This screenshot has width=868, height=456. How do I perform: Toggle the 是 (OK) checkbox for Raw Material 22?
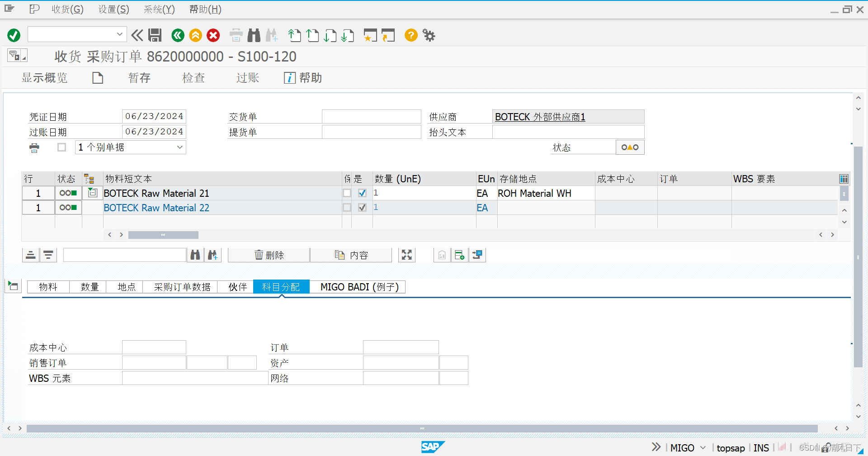click(x=362, y=208)
